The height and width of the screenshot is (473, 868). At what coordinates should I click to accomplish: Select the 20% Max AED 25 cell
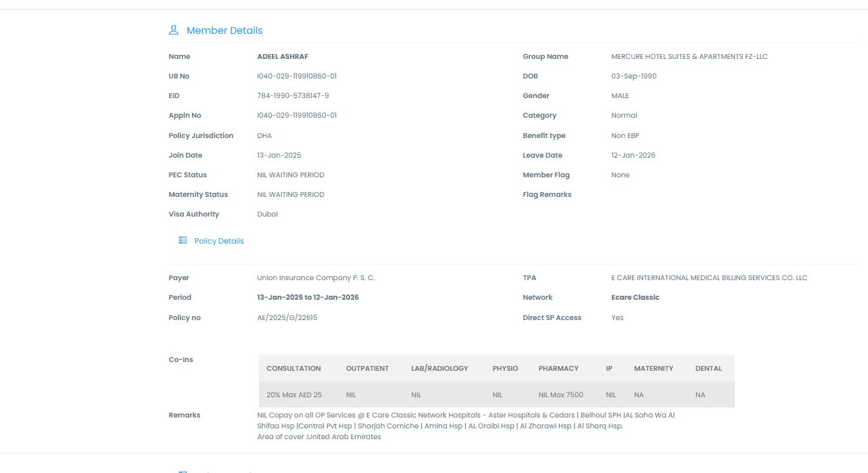pos(294,395)
